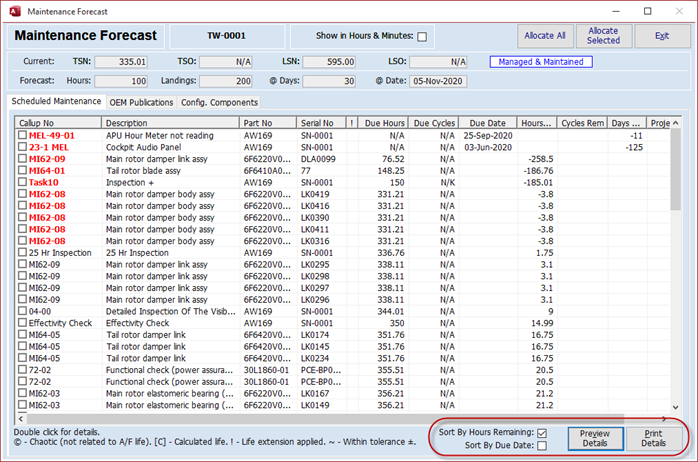Enable Show in Hours & Minutes checkbox
The height and width of the screenshot is (462, 698).
(x=421, y=37)
